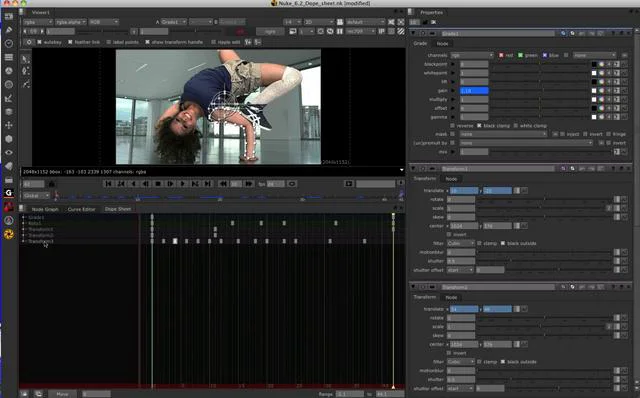This screenshot has height=398, width=640.
Task: Open the gain color wheel picker
Action: [x=602, y=91]
